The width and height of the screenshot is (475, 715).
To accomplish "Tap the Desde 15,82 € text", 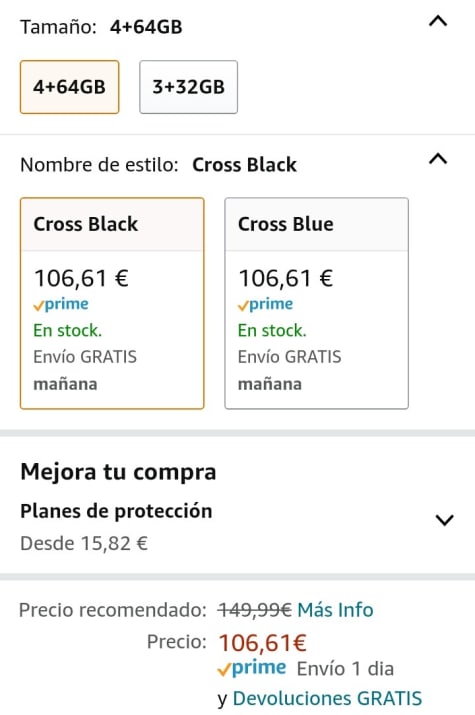I will [x=84, y=544].
